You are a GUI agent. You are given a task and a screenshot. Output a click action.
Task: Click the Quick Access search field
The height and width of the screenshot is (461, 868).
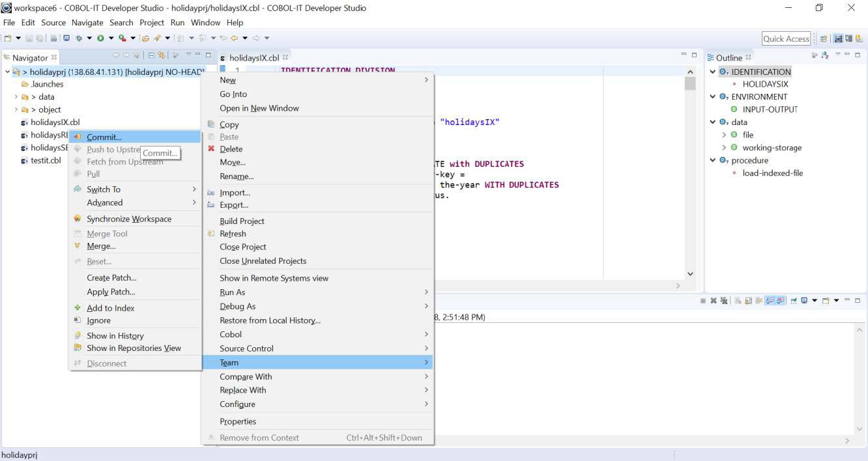[x=786, y=39]
